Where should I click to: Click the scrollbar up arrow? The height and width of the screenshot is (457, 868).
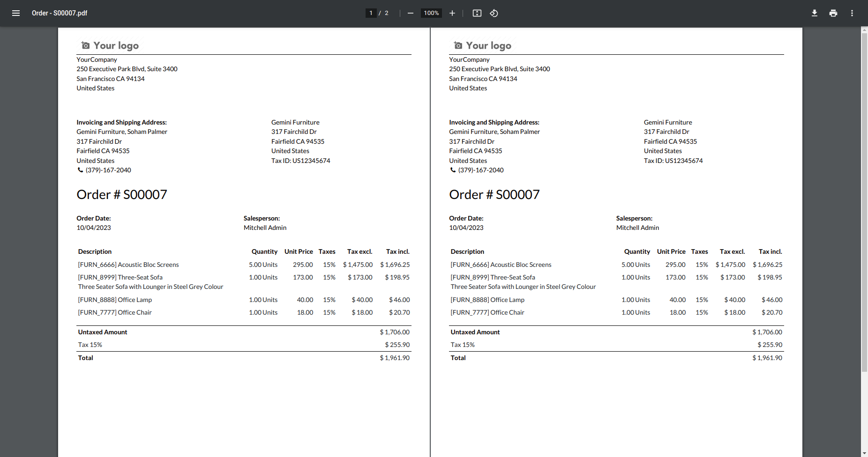coord(865,30)
